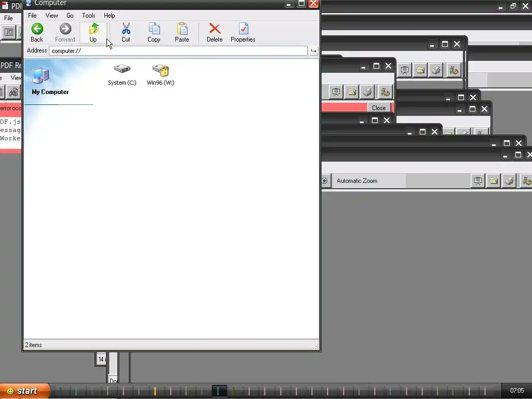This screenshot has width=532, height=399.
Task: Click the zoom-in plus icon beside Automatic Zoom
Action: [x=324, y=181]
